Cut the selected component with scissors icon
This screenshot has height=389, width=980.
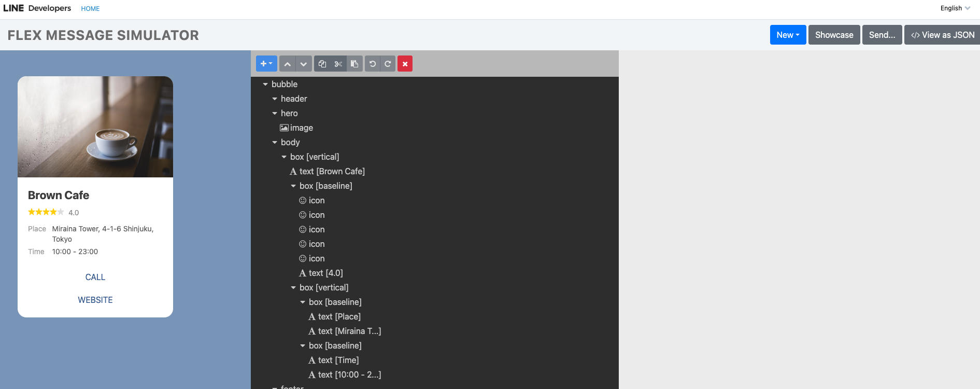click(338, 64)
